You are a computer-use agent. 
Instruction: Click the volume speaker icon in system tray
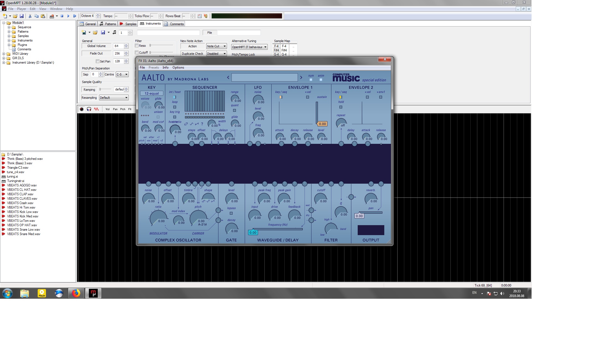coord(502,293)
